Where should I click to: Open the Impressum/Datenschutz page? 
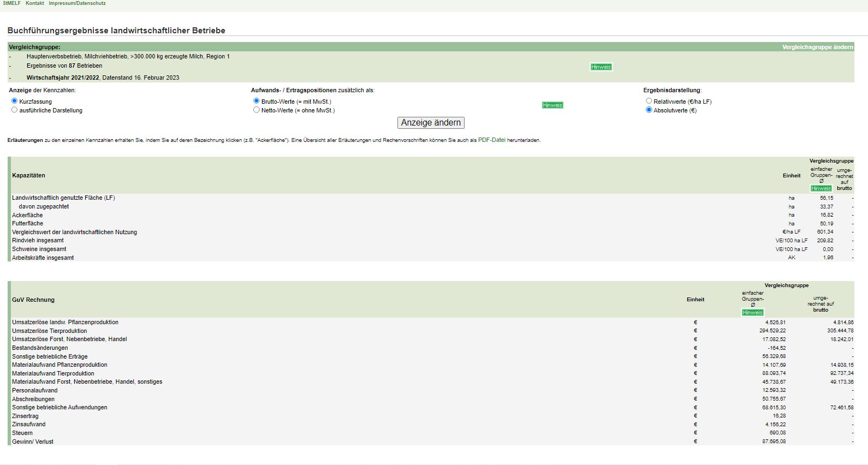point(77,3)
